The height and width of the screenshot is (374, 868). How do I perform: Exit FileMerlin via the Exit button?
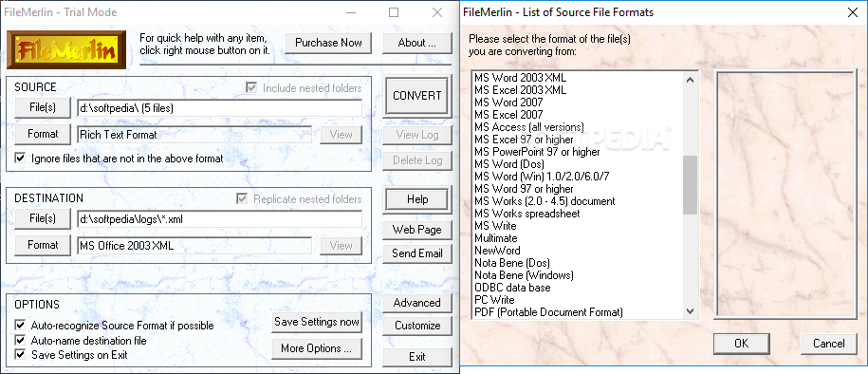416,357
